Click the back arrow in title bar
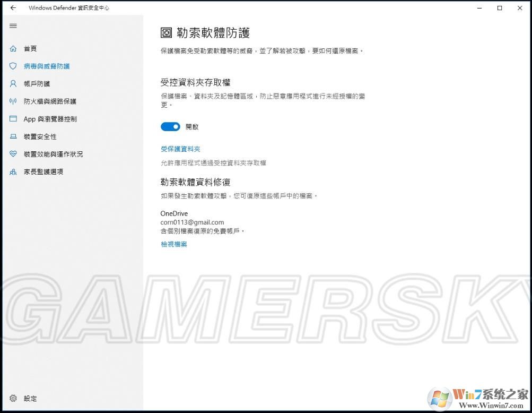Screen dimensions: 532x413 13,8
